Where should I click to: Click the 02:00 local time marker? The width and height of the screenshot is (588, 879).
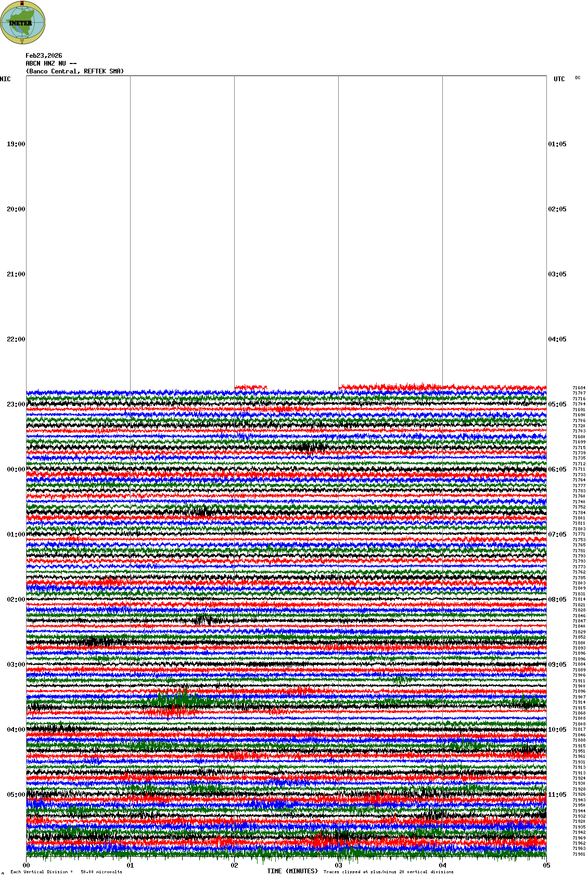point(16,600)
